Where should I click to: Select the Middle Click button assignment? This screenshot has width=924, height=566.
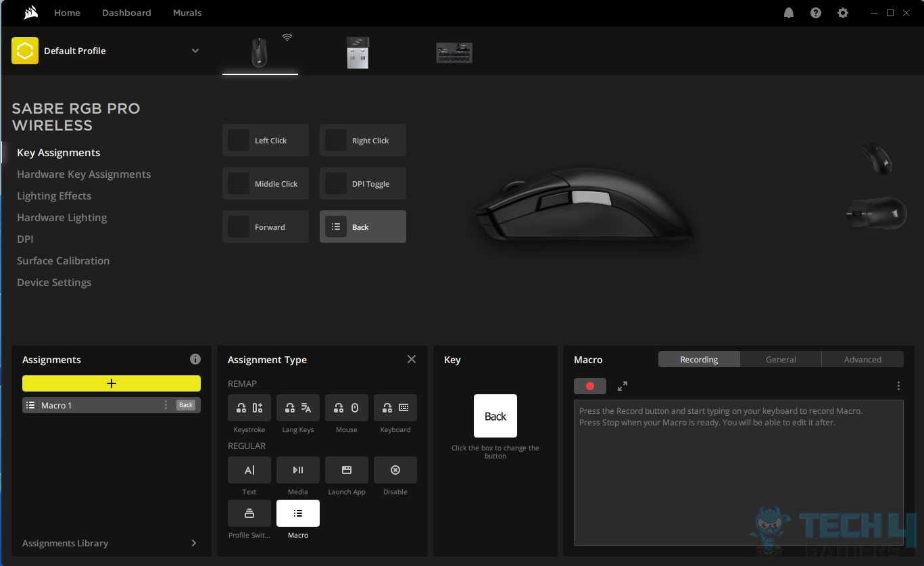(266, 183)
